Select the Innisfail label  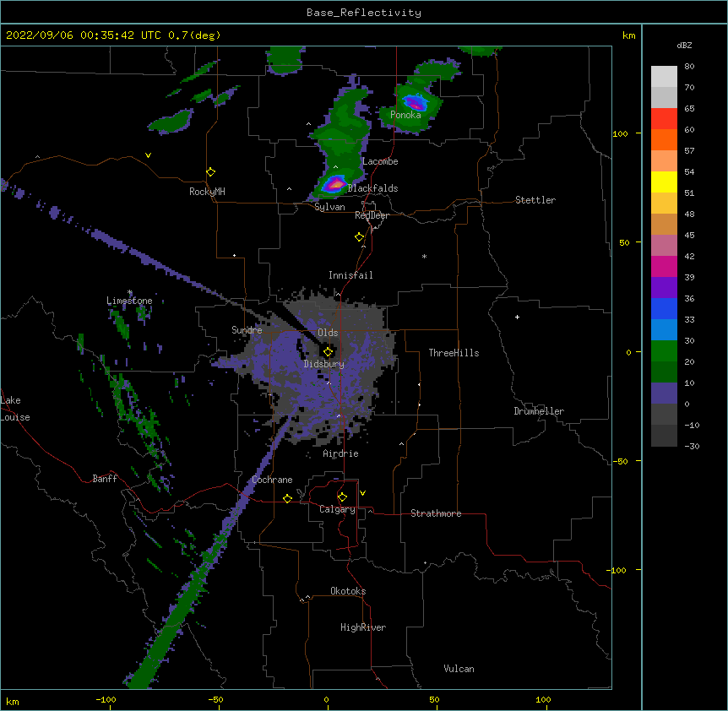[350, 275]
